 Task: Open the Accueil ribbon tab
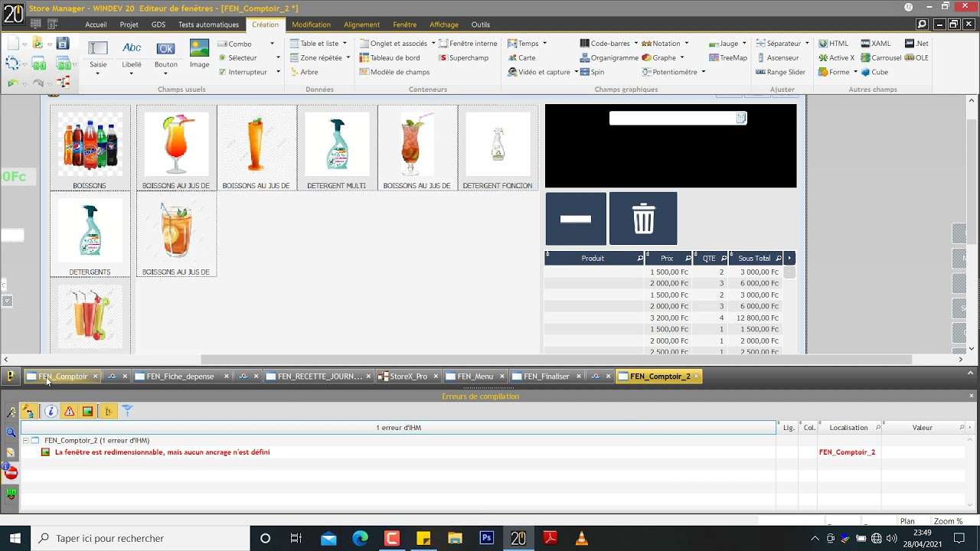click(96, 24)
